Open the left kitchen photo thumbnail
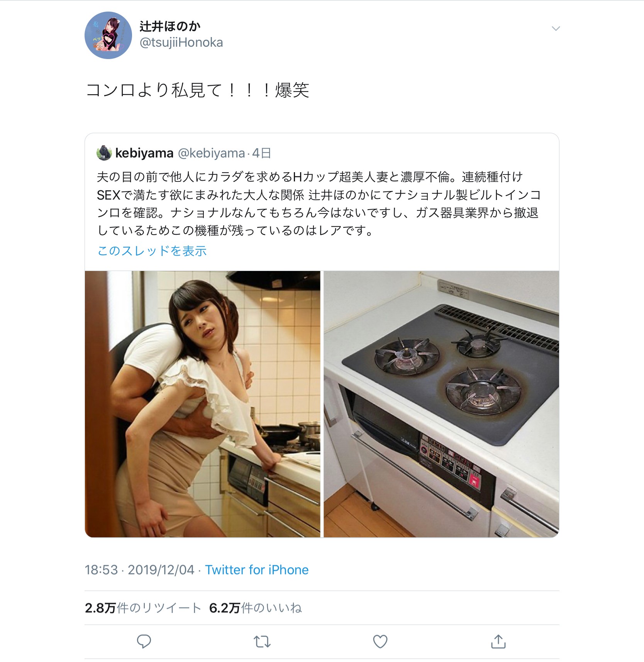The height and width of the screenshot is (662, 644). (203, 404)
